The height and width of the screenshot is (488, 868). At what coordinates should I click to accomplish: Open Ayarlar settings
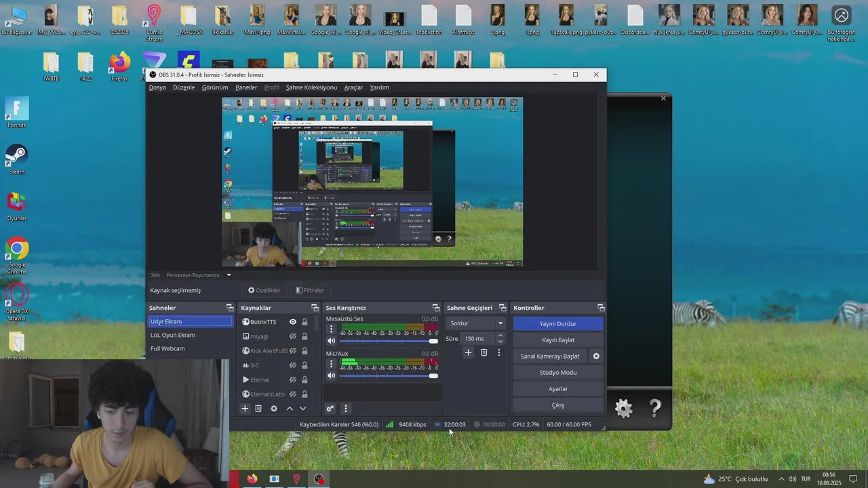click(x=558, y=389)
